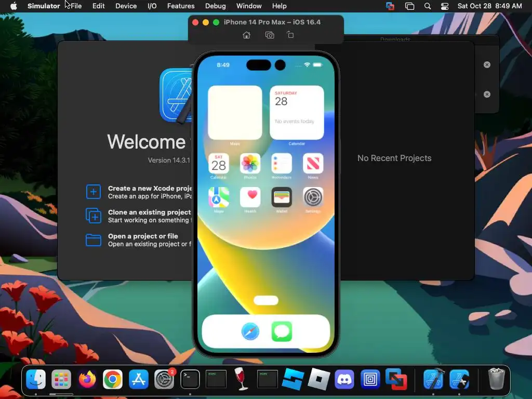Click the folder icon for Open a project

coord(94,240)
